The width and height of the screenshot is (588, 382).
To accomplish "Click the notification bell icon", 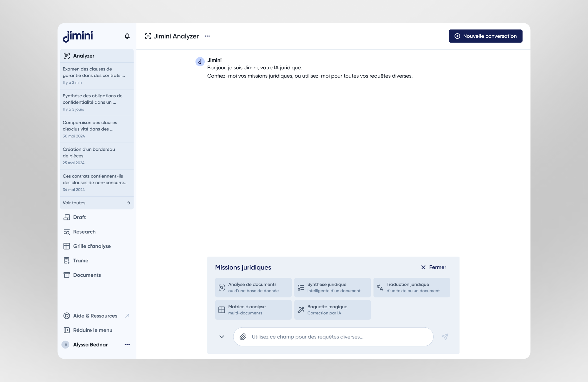I will [x=127, y=36].
